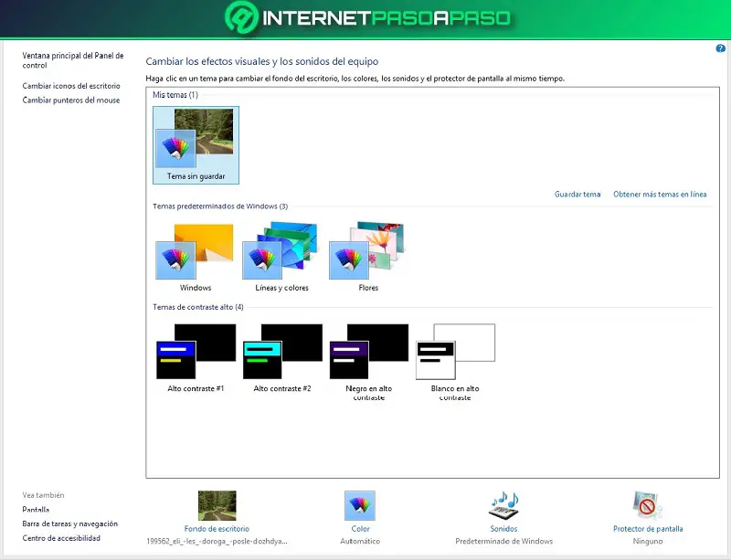731x560 pixels.
Task: Click the 'Color' text link
Action: 360,529
